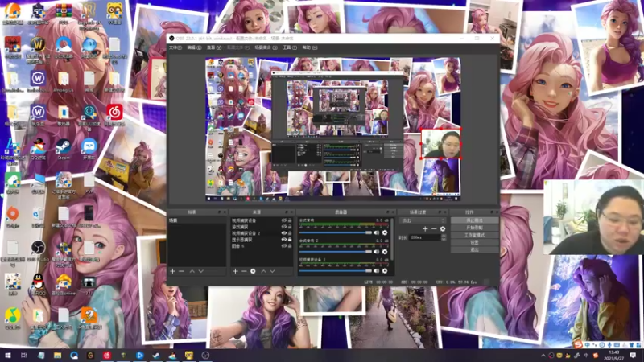Mute the second mixer channel speaker icon
The width and height of the screenshot is (644, 362).
[376, 252]
